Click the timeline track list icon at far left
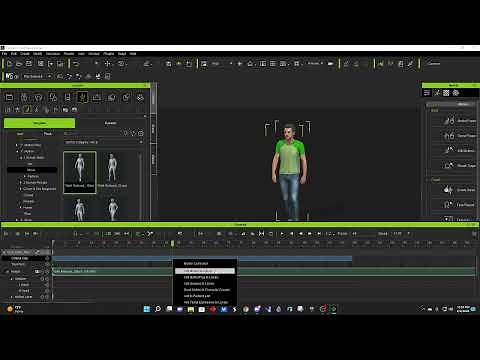 [6, 234]
